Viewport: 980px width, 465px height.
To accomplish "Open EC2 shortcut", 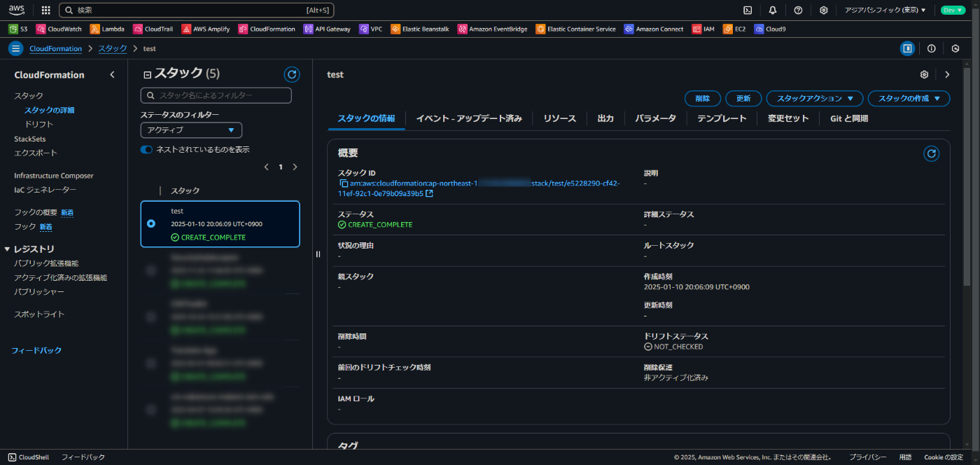I will pos(734,29).
